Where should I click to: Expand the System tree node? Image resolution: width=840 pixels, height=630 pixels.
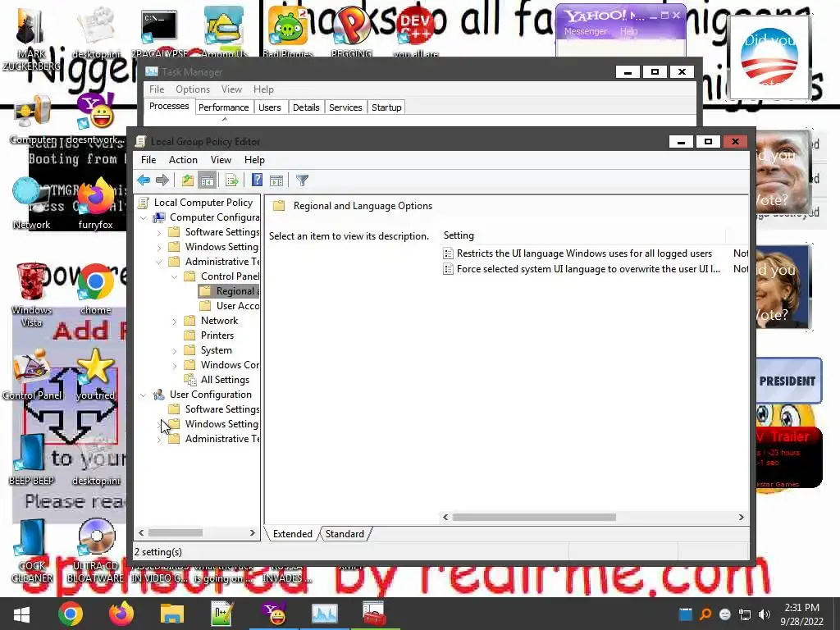[174, 351]
